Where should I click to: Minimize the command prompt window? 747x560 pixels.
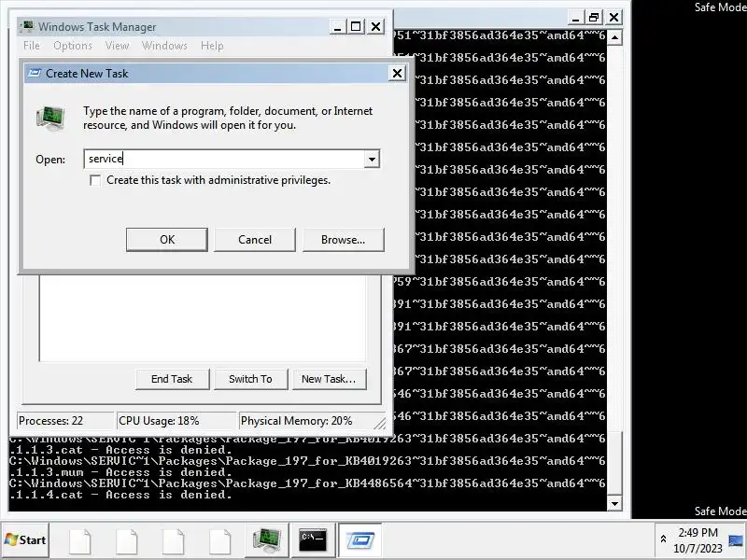tap(575, 18)
